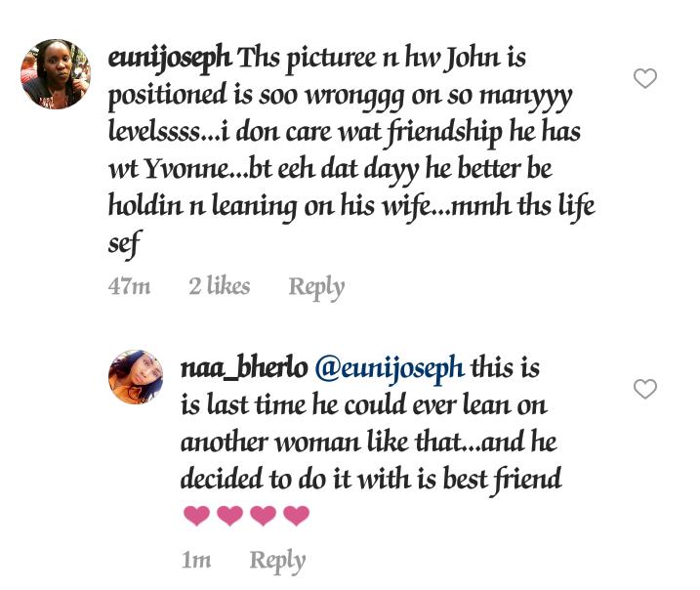Open naa_bherlo's profile picture
Image resolution: width=700 pixels, height=590 pixels.
click(x=136, y=377)
